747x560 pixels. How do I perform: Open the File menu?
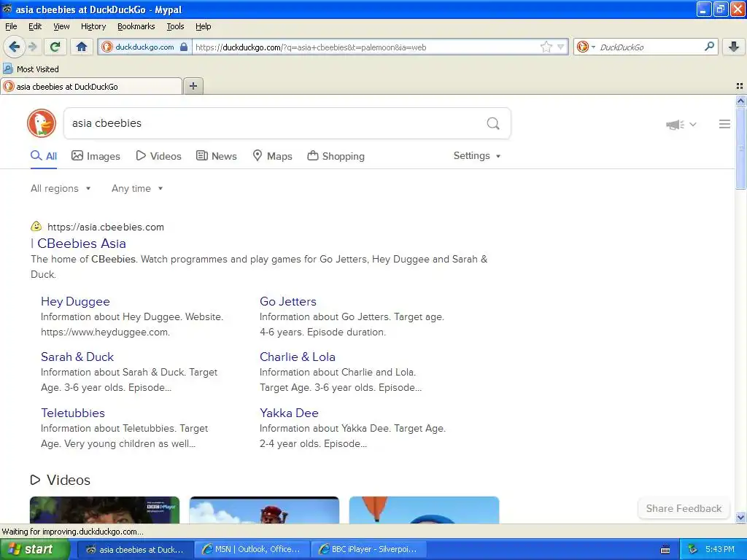(x=11, y=26)
